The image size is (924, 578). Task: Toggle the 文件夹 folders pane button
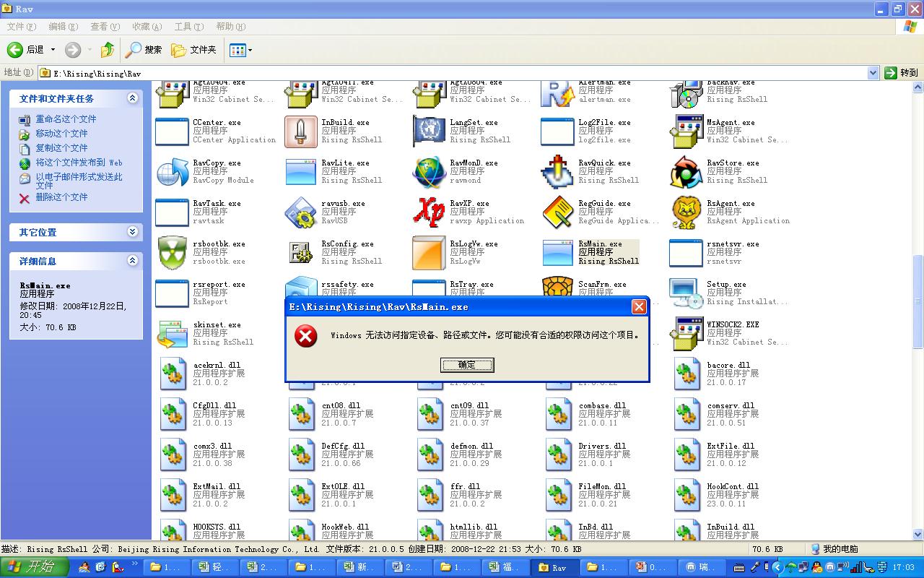193,50
